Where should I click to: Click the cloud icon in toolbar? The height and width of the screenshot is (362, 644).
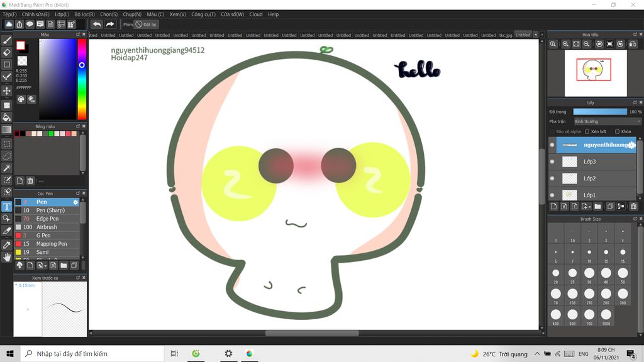[x=9, y=25]
